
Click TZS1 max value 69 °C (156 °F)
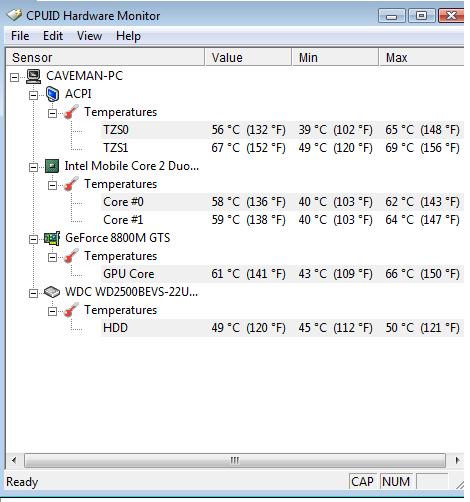(x=422, y=148)
